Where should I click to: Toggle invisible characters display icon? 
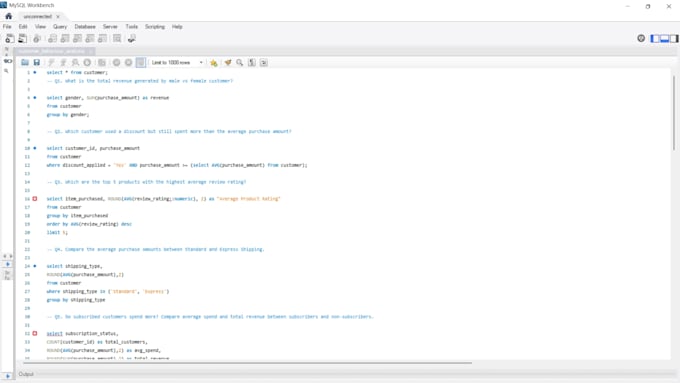point(252,62)
